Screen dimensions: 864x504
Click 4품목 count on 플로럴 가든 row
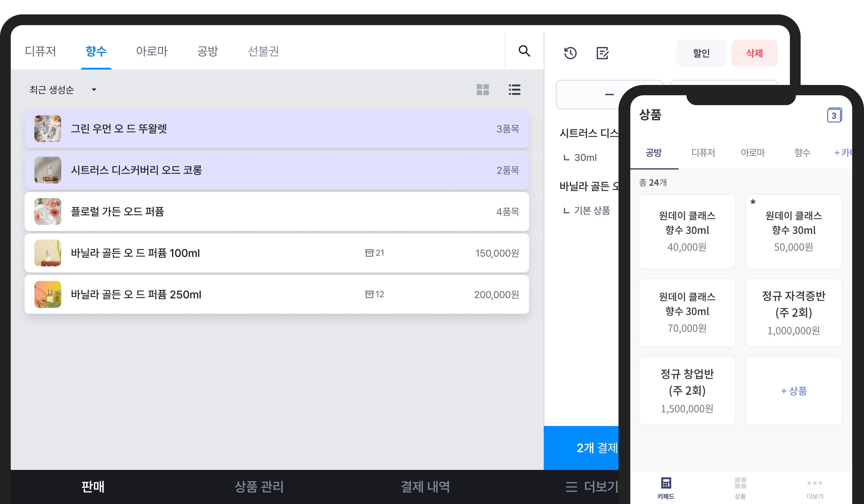point(508,211)
